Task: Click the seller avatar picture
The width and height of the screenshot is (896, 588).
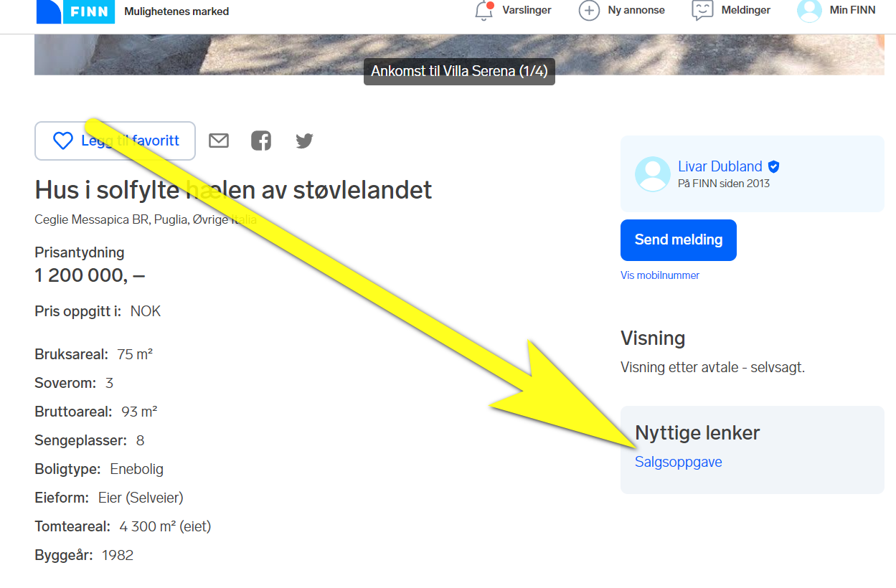Action: 652,174
